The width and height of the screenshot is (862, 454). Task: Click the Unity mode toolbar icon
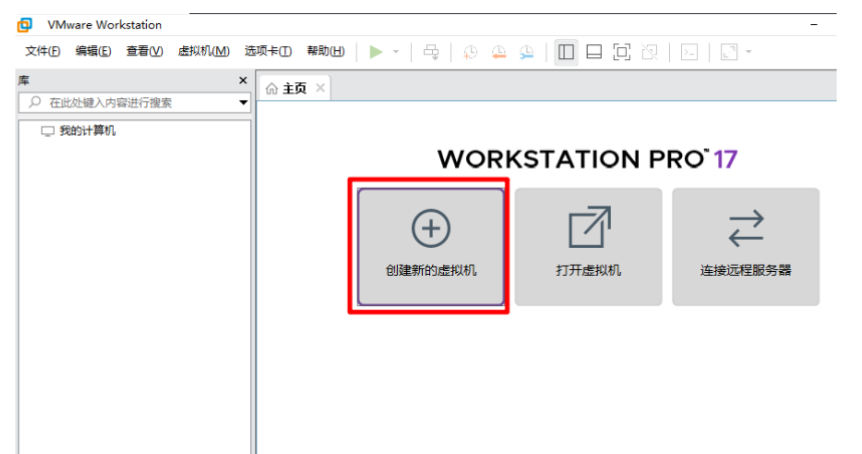pyautogui.click(x=650, y=52)
